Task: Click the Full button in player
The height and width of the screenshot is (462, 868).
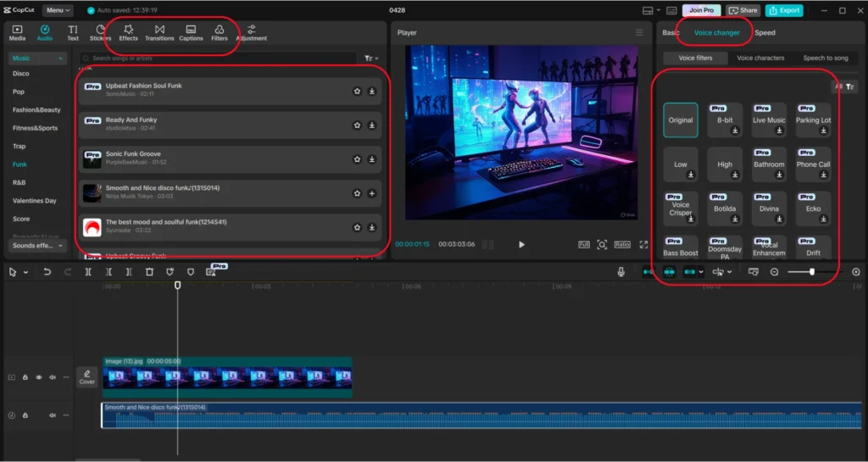Action: point(583,244)
